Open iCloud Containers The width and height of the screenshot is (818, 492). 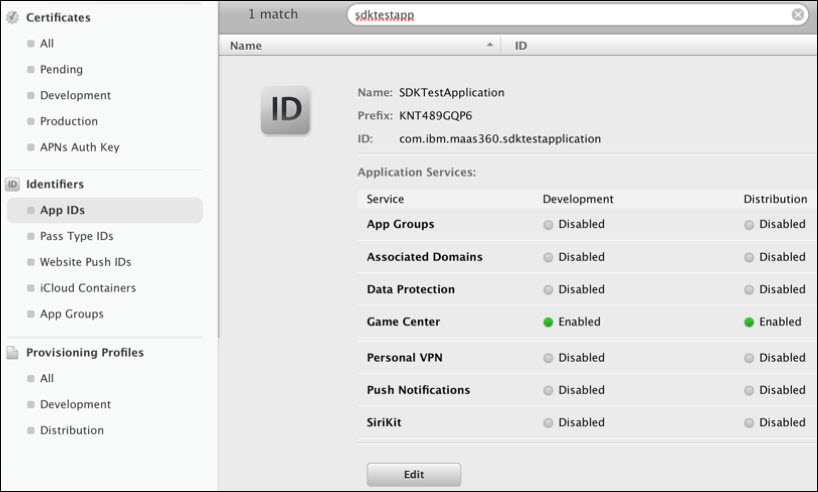(x=88, y=288)
